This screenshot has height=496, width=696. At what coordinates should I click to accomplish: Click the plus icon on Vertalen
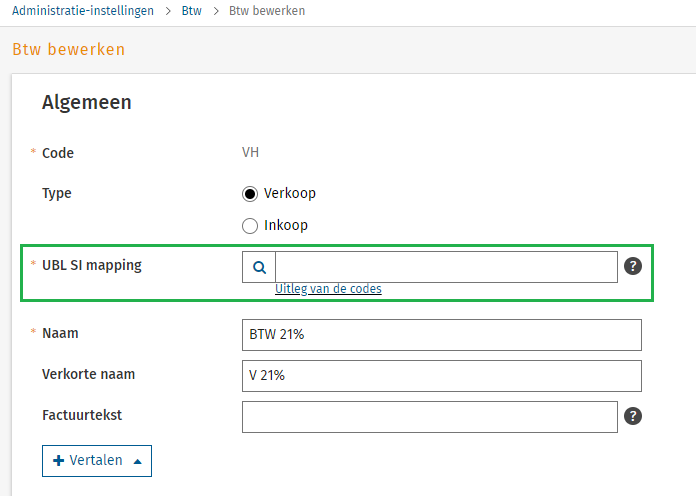58,461
